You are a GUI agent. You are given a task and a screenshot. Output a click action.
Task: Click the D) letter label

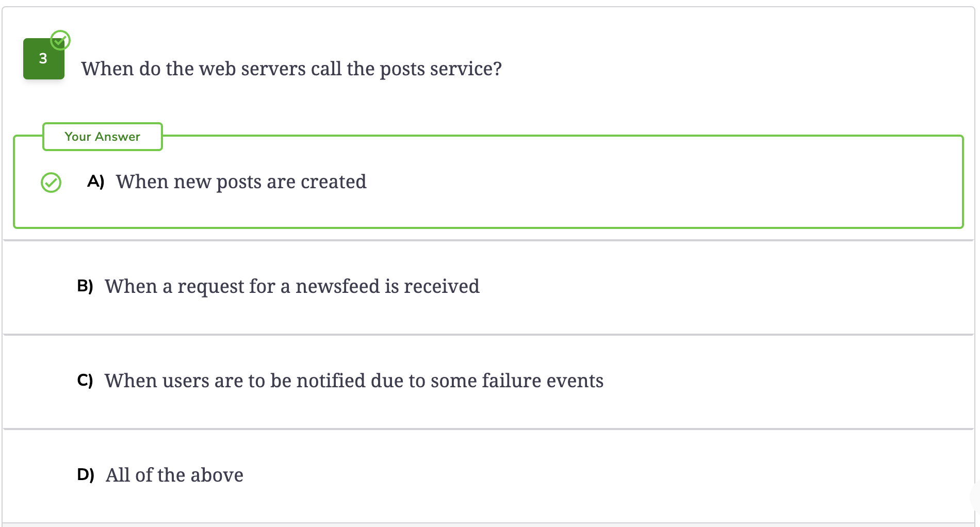pos(86,475)
